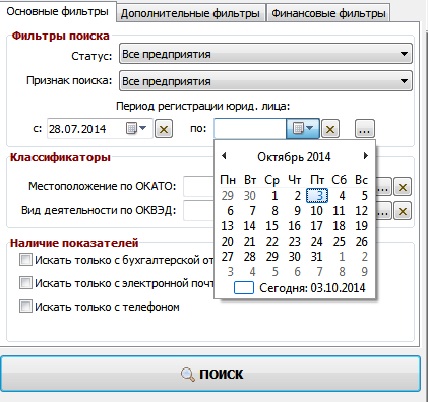428x402 pixels.
Task: Select October 19 in the calendar
Action: [361, 226]
